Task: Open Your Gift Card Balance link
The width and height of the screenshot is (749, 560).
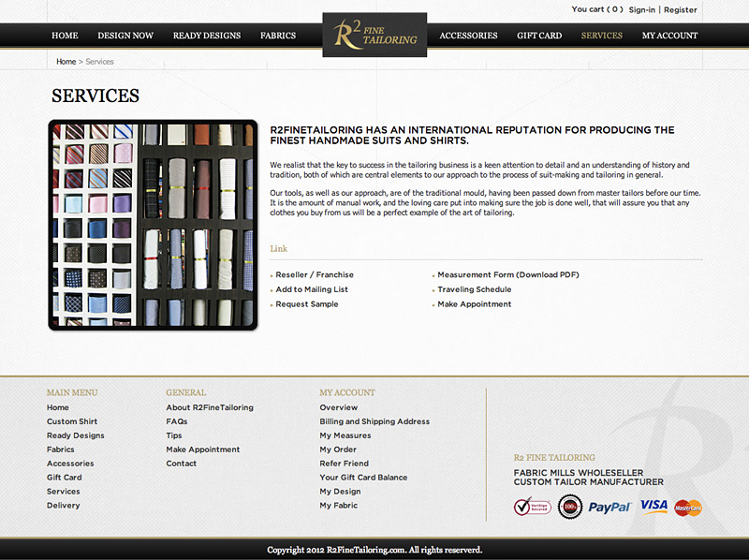Action: coord(363,478)
